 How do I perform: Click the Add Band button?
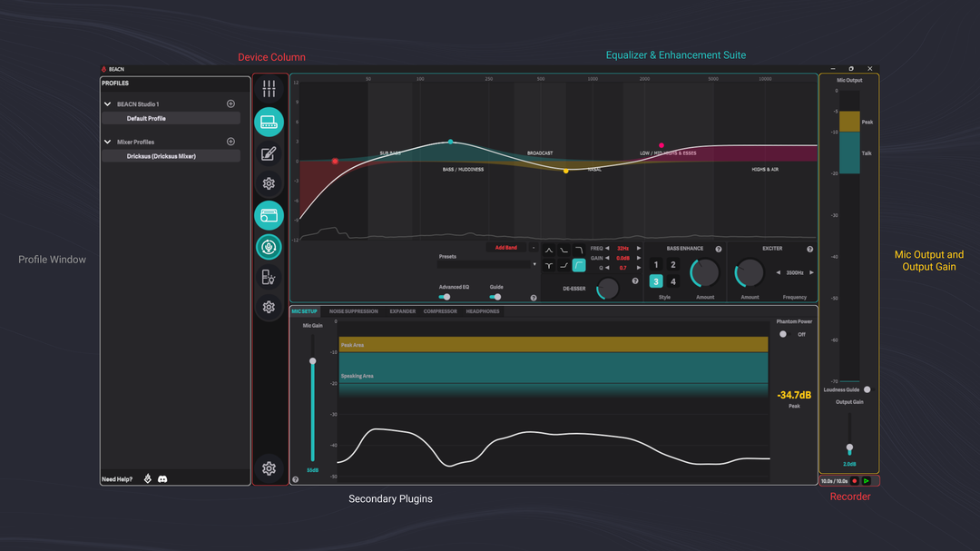508,247
